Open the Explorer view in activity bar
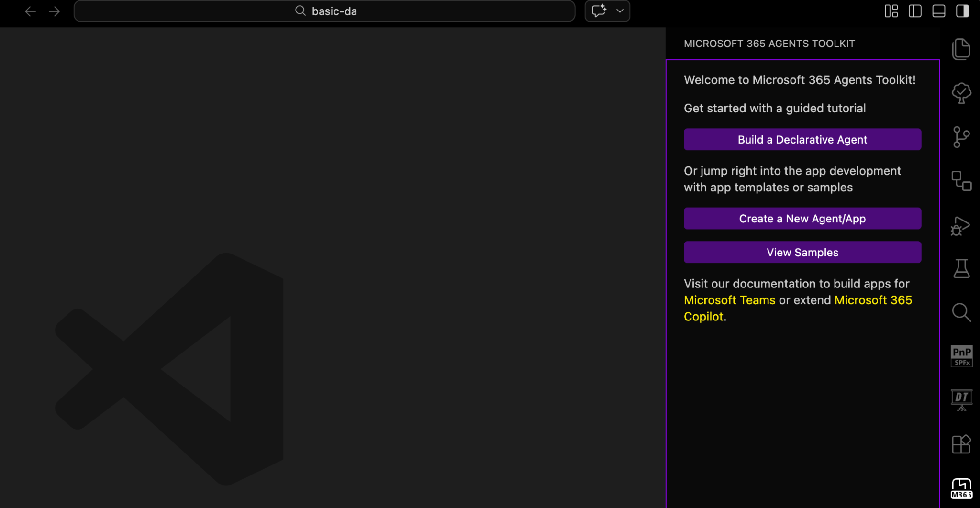The width and height of the screenshot is (980, 508). click(961, 49)
